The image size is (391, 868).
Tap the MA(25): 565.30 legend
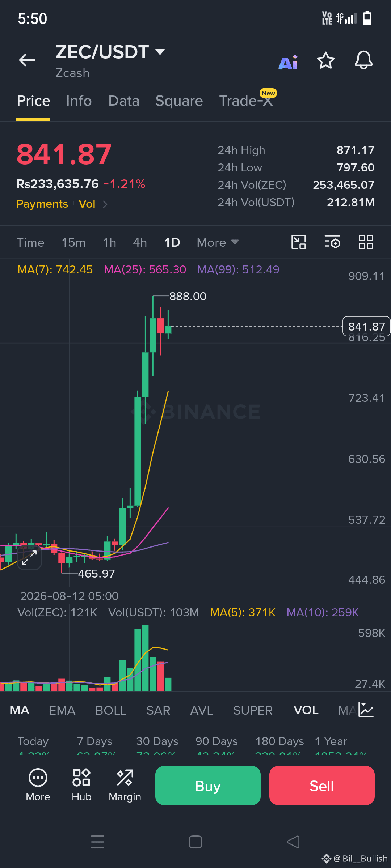coord(145,269)
